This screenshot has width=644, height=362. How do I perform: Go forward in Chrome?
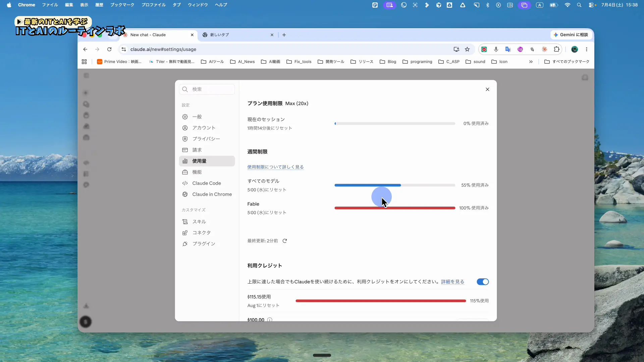pos(97,49)
